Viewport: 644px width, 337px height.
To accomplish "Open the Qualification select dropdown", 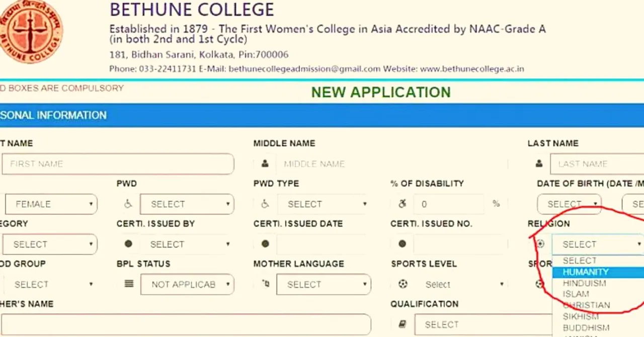I will click(483, 324).
